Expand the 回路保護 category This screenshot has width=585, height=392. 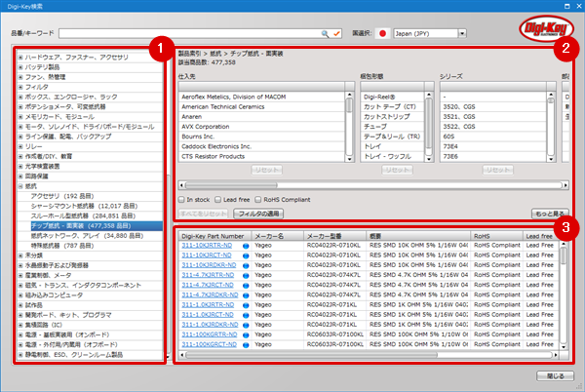click(x=20, y=176)
